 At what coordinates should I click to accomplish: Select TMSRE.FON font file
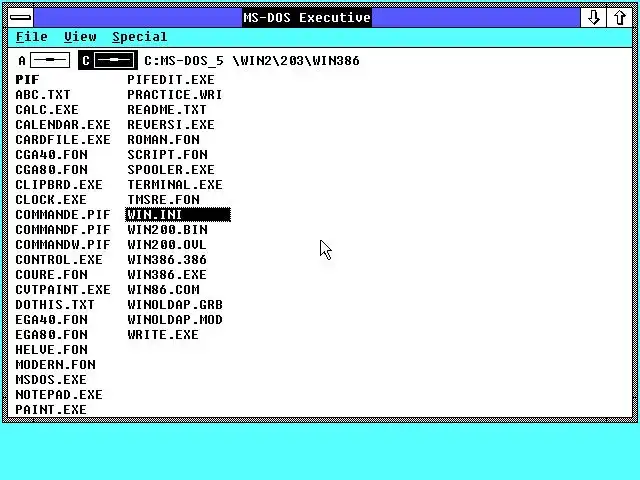[x=163, y=200]
